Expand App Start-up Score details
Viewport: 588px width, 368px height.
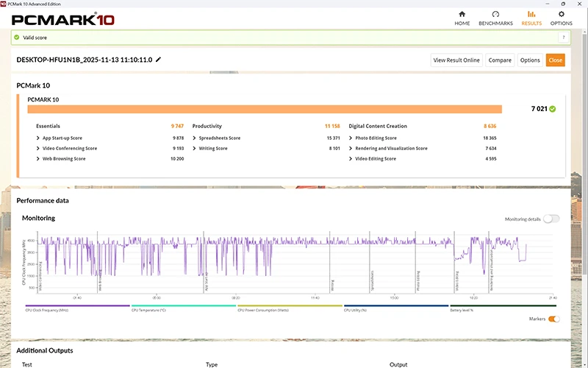[38, 138]
